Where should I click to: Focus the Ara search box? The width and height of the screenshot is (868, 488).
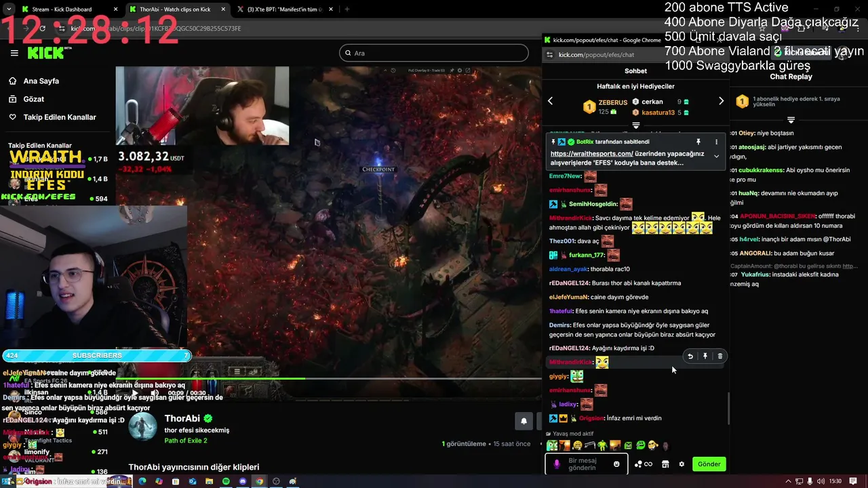coord(434,53)
